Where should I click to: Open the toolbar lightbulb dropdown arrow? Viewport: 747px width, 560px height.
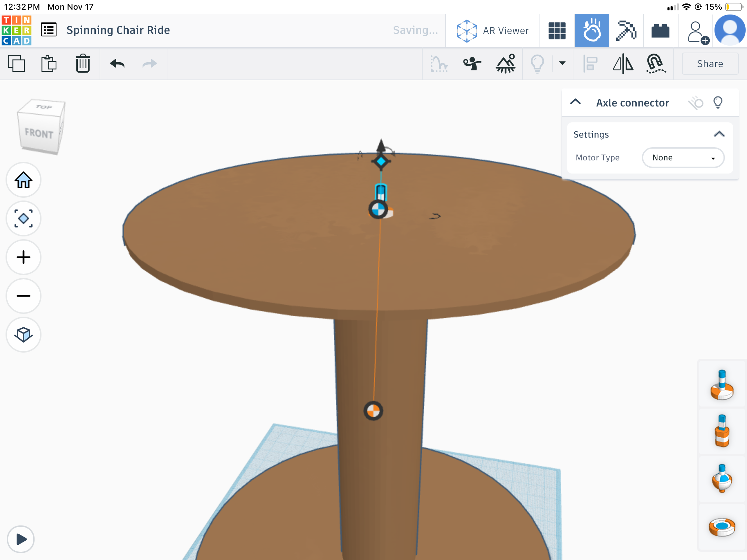[562, 63]
